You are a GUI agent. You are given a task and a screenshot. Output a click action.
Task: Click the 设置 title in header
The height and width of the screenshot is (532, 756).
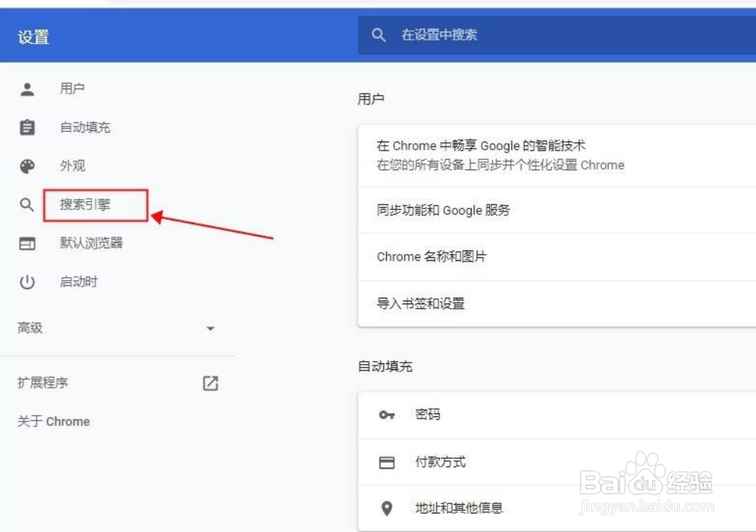[33, 37]
